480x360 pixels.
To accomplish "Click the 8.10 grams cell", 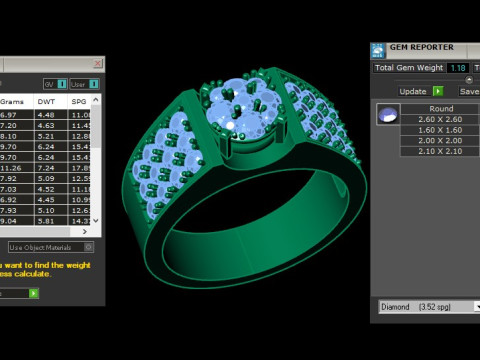I will pyautogui.click(x=17, y=136).
